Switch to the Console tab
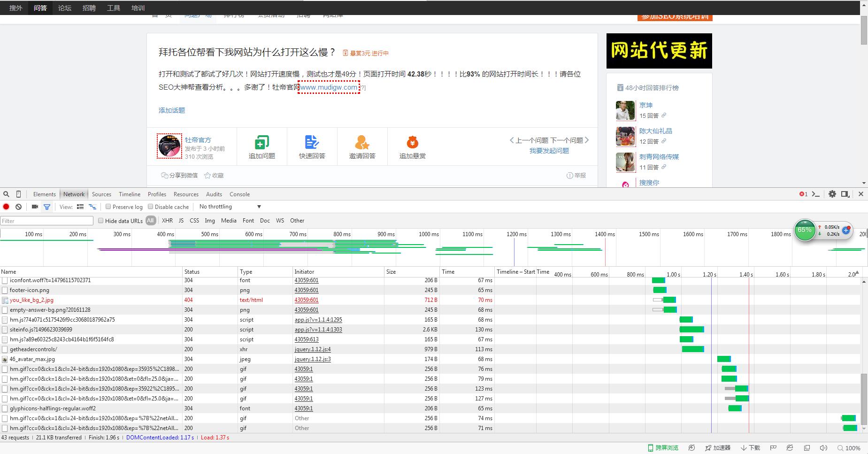This screenshot has height=454, width=868. [x=239, y=194]
